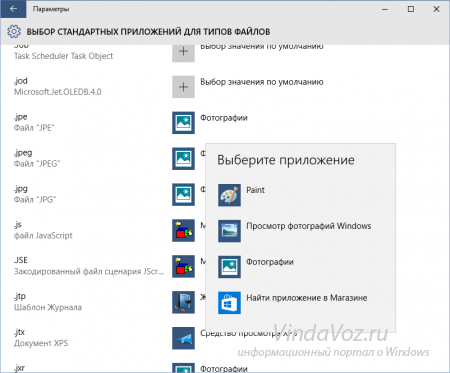Screen dimensions: 450x373
Task: Click 'Microsoft.Jet.OLEDB.4.0' description text
Action: (x=58, y=92)
